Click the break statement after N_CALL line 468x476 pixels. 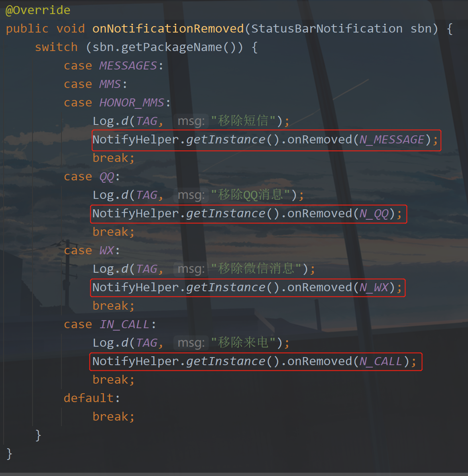tap(114, 380)
